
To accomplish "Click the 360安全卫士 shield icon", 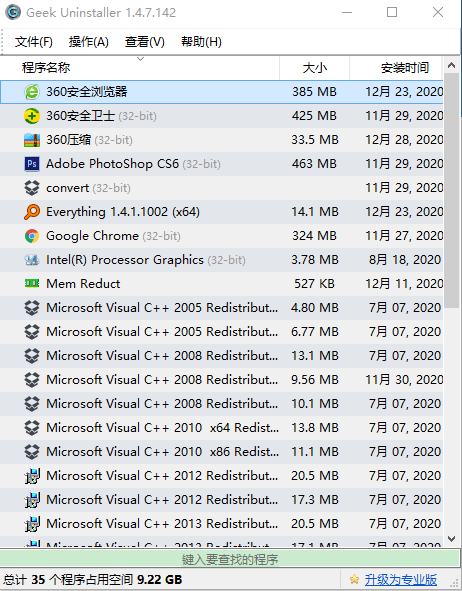I will [x=32, y=116].
